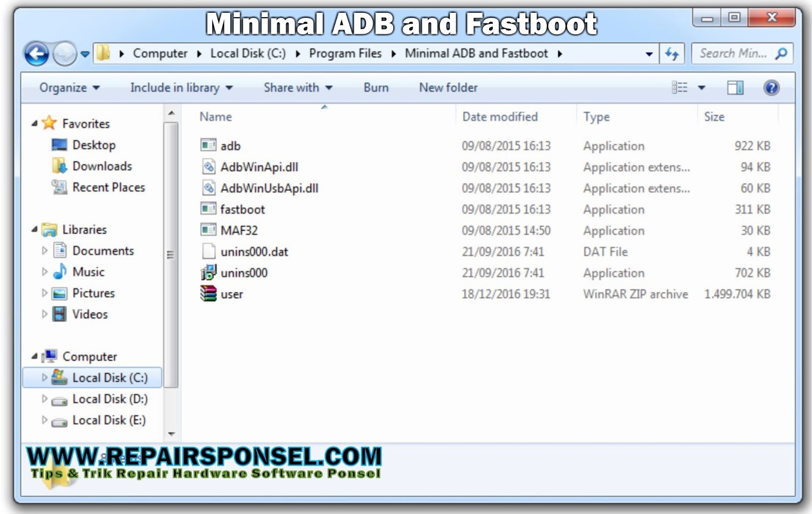The image size is (812, 514).
Task: Click the navigation pane scroll-down arrow
Action: [x=171, y=434]
